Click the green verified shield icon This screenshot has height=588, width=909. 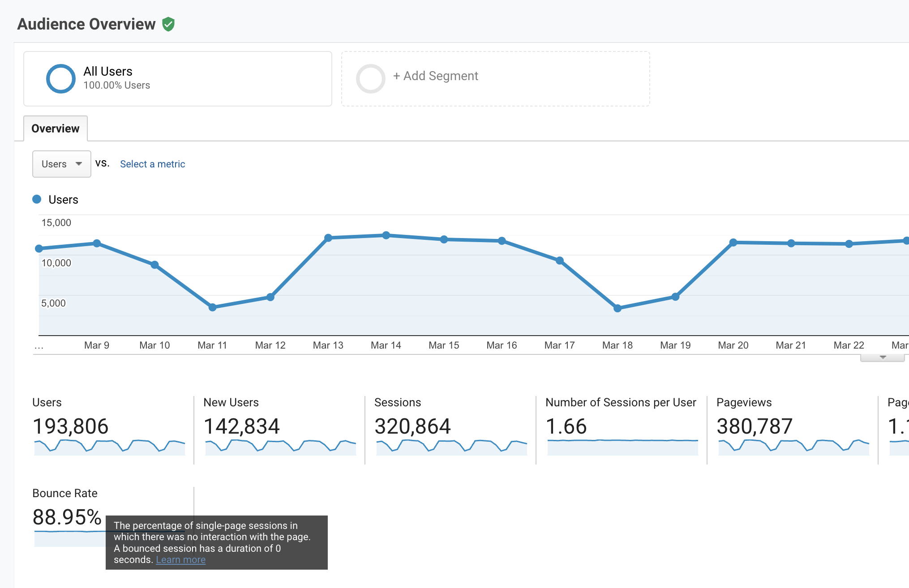[168, 24]
